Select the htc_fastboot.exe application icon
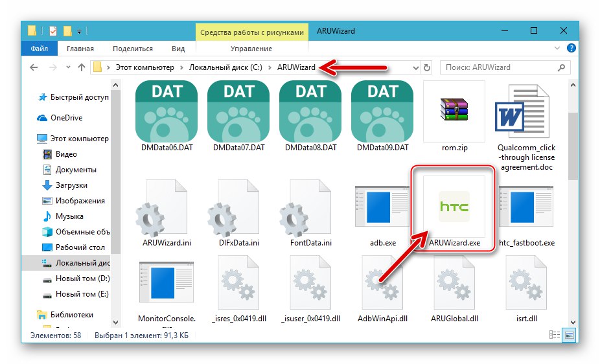 [x=526, y=207]
